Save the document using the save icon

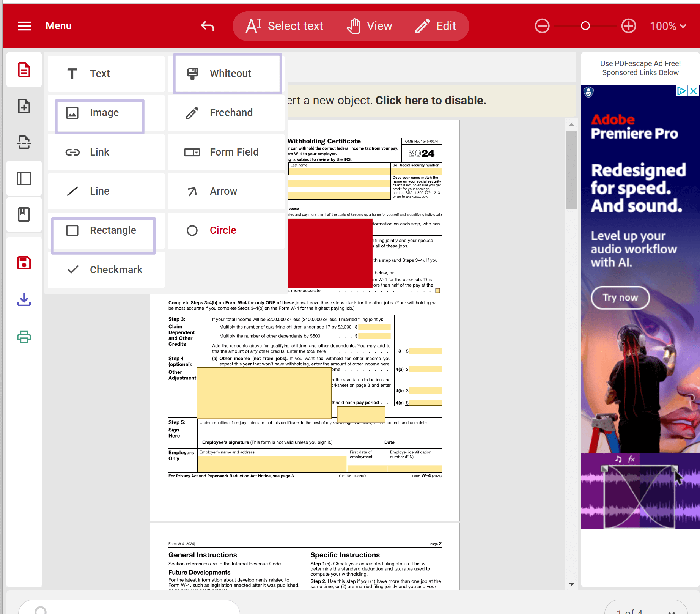click(x=24, y=263)
